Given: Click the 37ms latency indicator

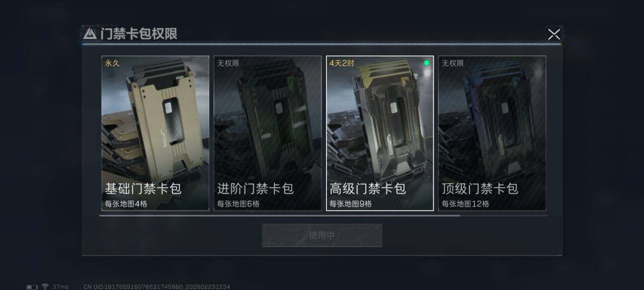Looking at the screenshot, I should [x=60, y=287].
